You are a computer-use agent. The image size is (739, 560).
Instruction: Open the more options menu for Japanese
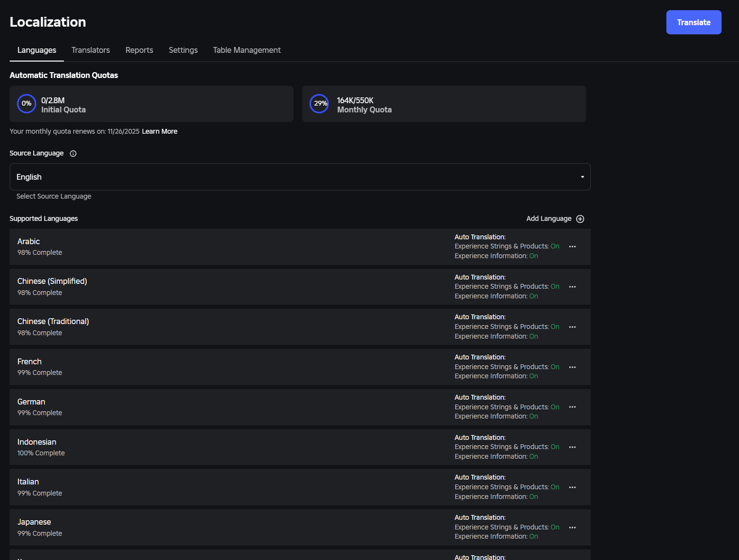[x=572, y=528]
